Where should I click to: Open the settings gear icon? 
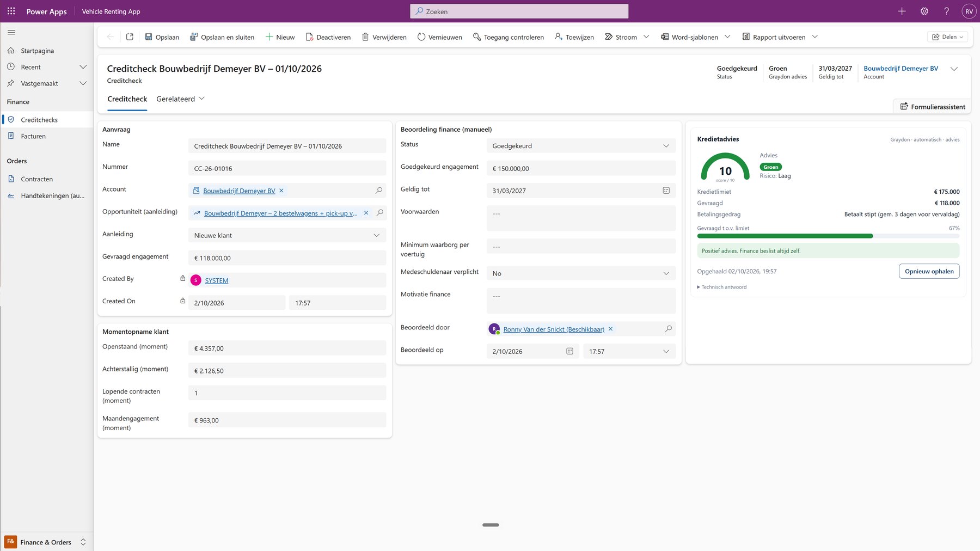(924, 11)
